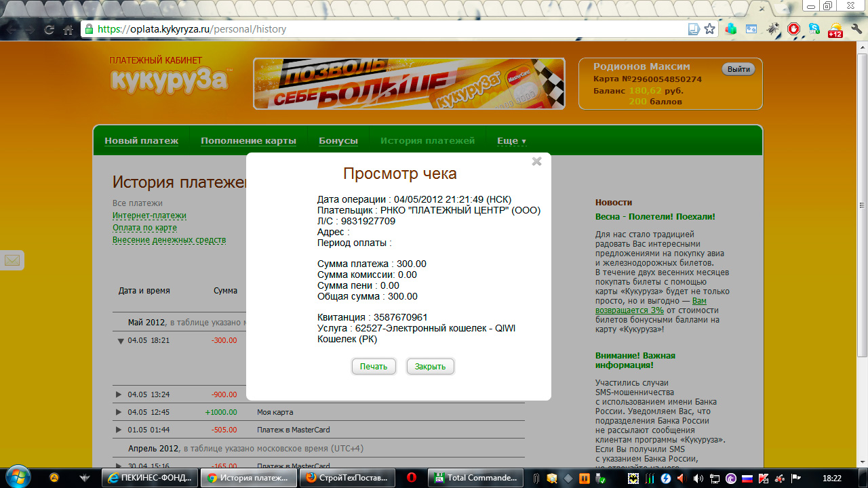Click the red shield extension icon
Viewport: 868px width, 488px height.
coord(793,29)
